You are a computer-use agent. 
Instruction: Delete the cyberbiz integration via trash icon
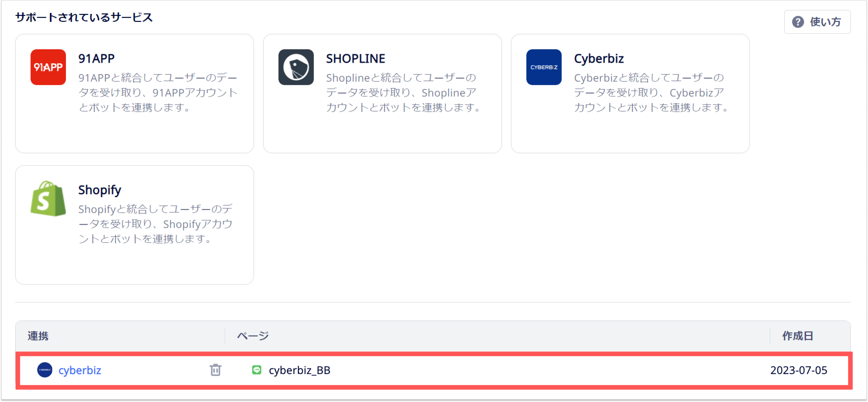coord(216,370)
